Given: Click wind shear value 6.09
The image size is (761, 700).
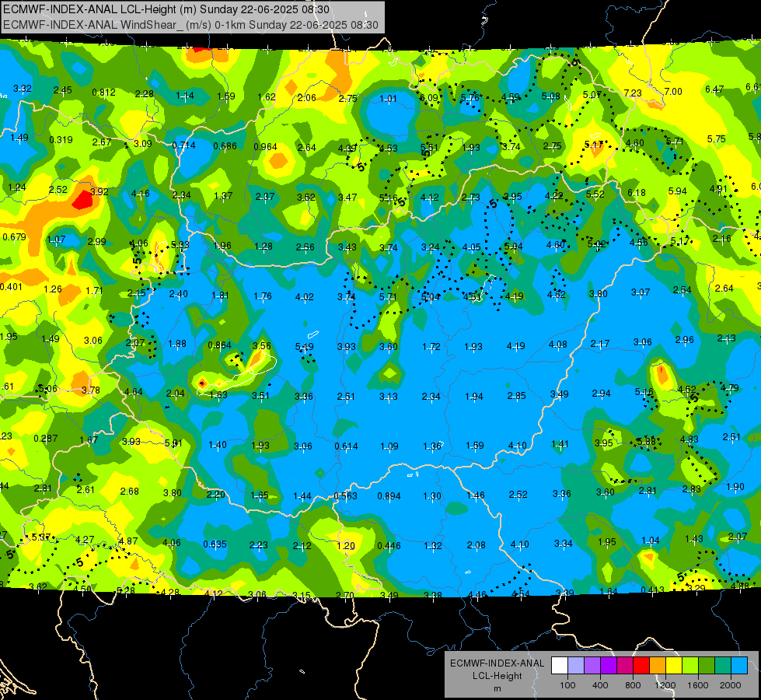Looking at the screenshot, I should 429,98.
